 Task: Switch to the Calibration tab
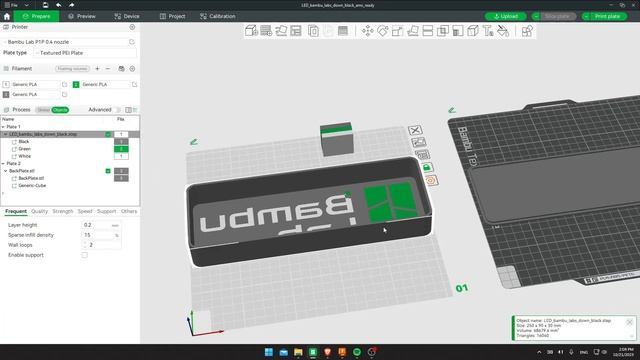(x=218, y=16)
